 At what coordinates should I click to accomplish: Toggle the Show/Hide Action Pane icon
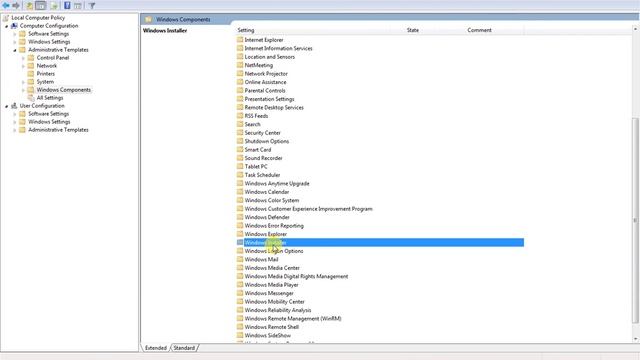[78, 5]
